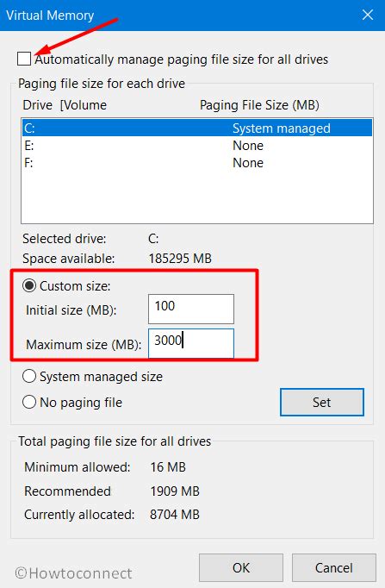Select the Custom size radio button
Viewport: 385px width, 588px height.
pos(29,285)
